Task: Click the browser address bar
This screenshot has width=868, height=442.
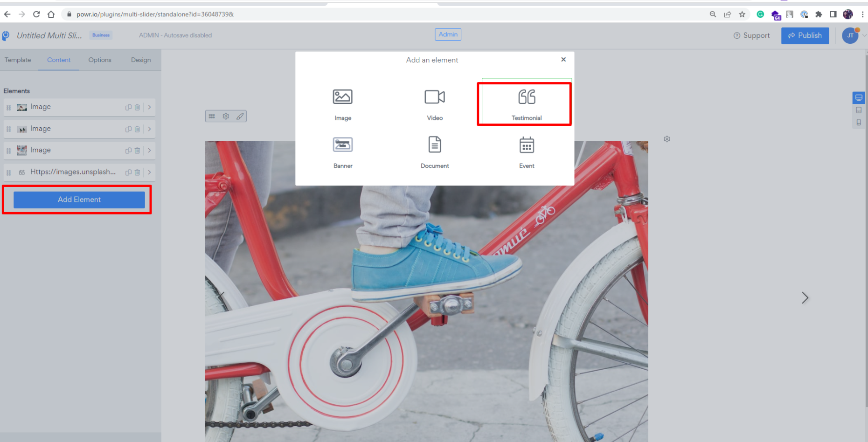Action: [382, 14]
